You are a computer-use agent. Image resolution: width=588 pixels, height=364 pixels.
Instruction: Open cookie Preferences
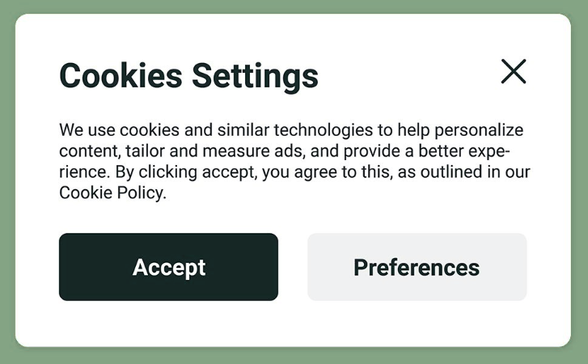pos(417,267)
